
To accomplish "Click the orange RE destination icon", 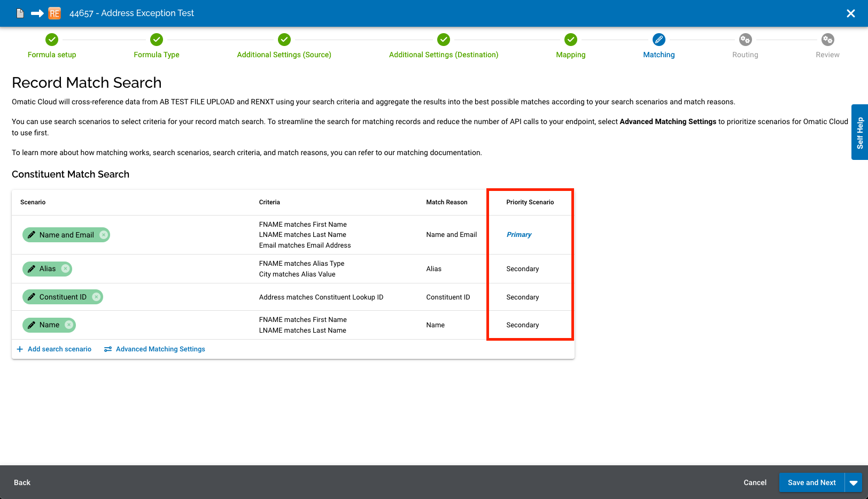I will tap(54, 13).
